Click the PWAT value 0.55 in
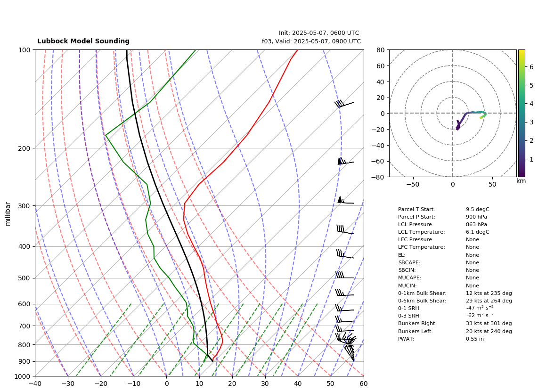 [474, 339]
